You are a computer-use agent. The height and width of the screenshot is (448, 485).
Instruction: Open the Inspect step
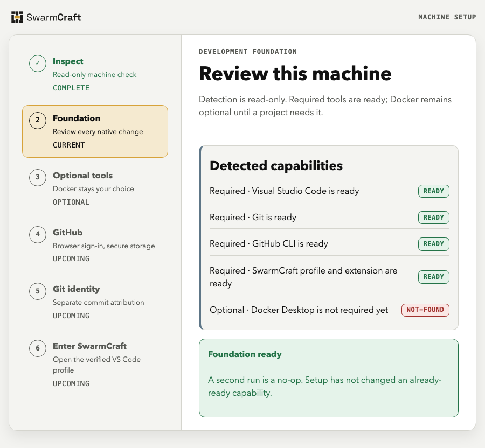(95, 74)
